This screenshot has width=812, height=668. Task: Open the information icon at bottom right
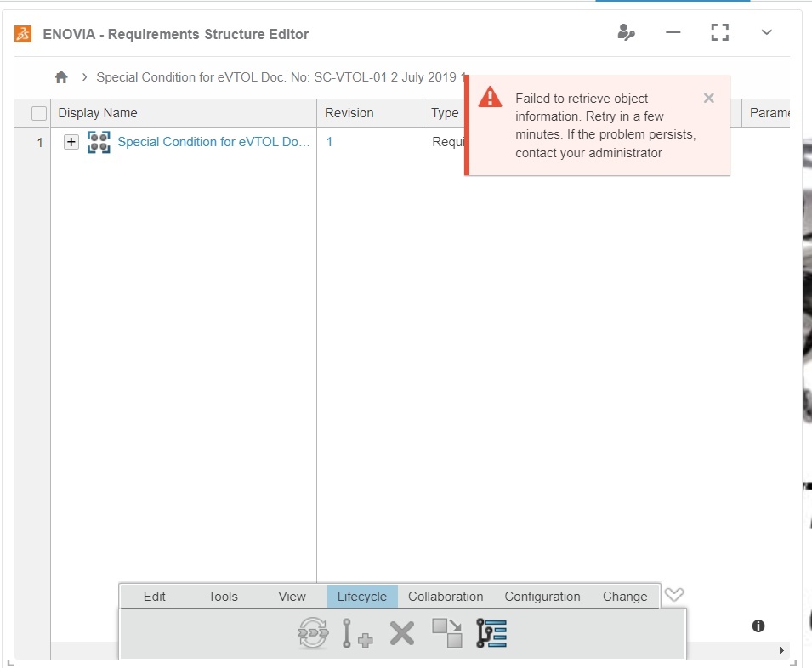coord(758,626)
